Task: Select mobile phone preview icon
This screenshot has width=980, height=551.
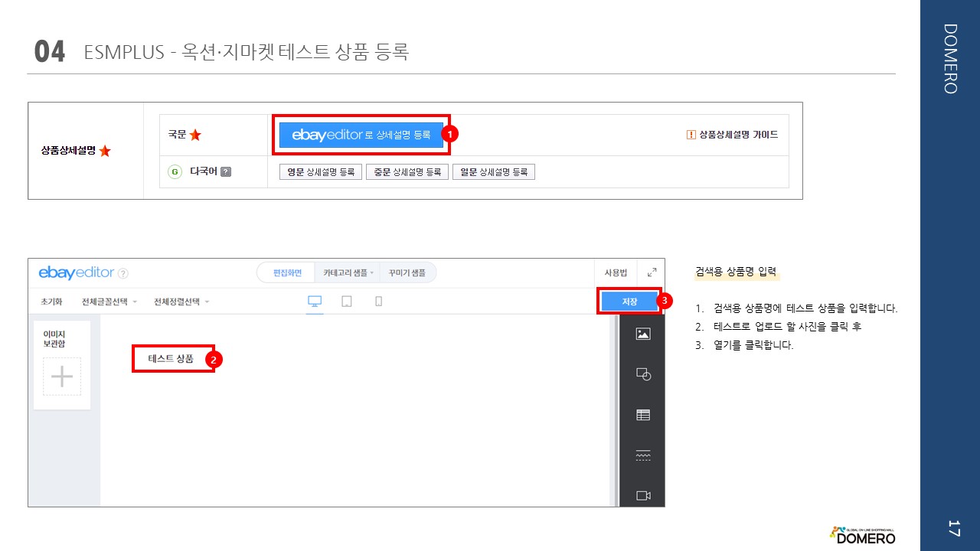Action: 378,302
